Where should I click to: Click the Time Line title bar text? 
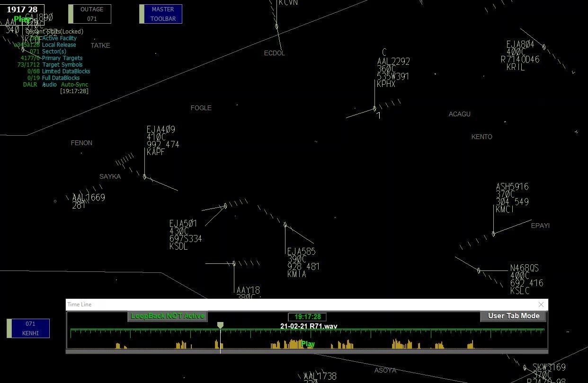tap(80, 305)
